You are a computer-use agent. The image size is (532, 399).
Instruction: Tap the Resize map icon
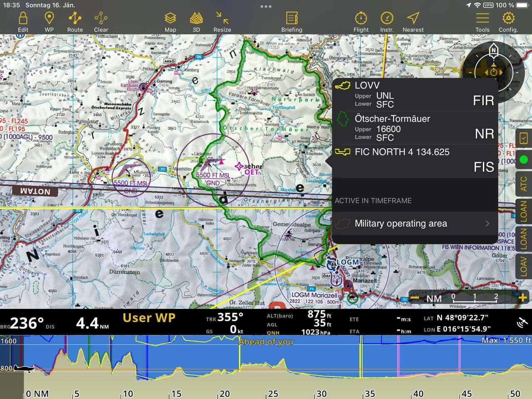(x=222, y=22)
